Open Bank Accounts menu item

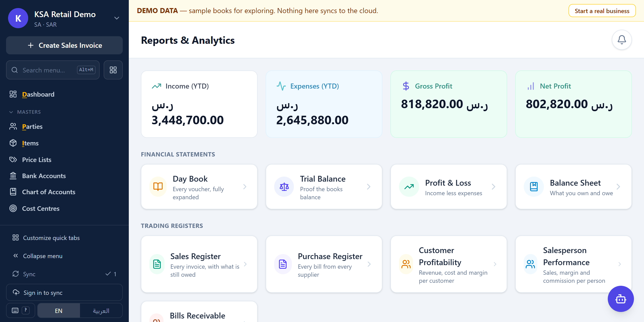tap(64, 176)
